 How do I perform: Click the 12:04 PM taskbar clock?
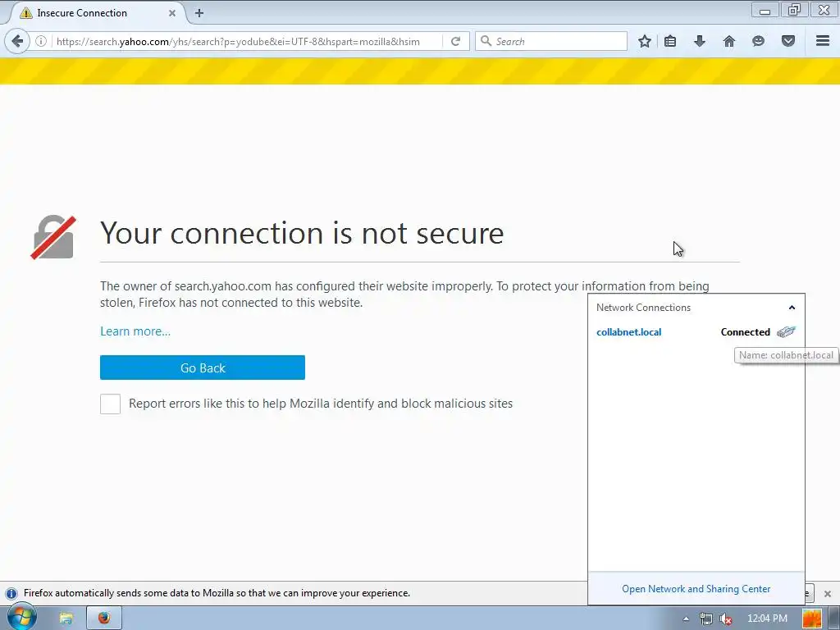pyautogui.click(x=767, y=619)
